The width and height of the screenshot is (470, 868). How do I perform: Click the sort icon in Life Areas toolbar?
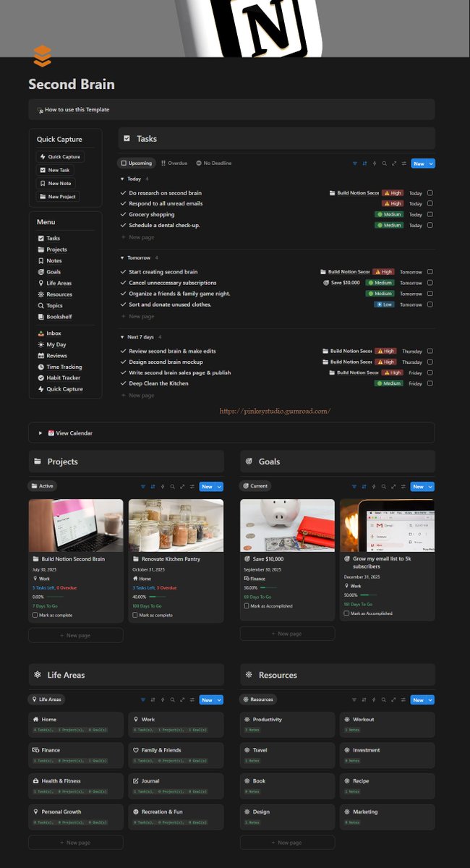153,700
